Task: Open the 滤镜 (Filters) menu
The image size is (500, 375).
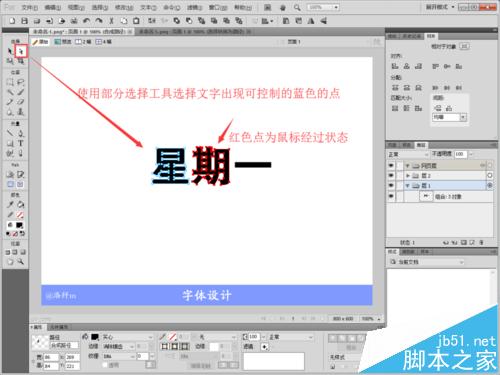Action: [194, 7]
